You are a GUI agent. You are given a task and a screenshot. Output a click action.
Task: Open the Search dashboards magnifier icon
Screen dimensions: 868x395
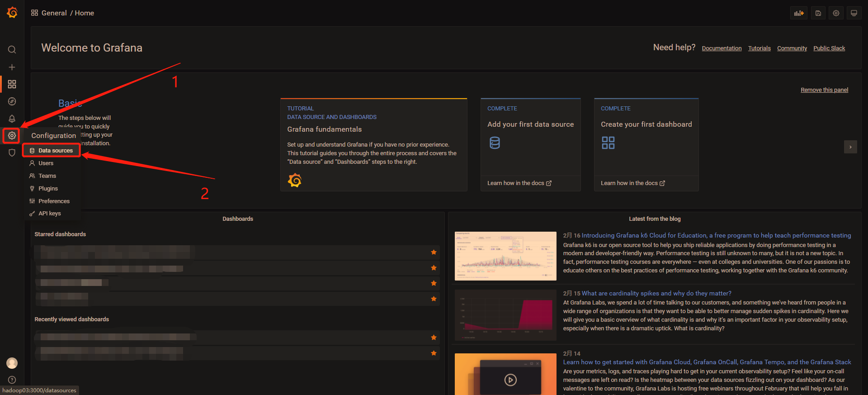pyautogui.click(x=12, y=50)
